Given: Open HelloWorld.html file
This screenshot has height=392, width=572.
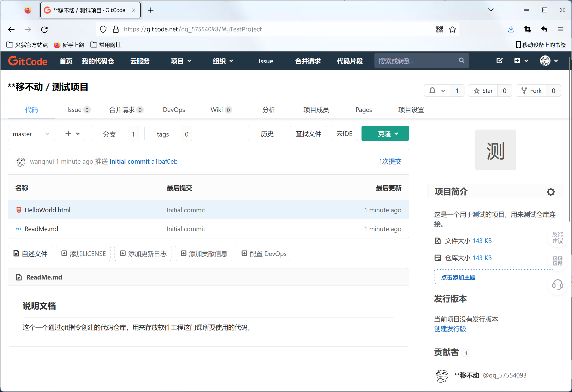Looking at the screenshot, I should tap(47, 210).
